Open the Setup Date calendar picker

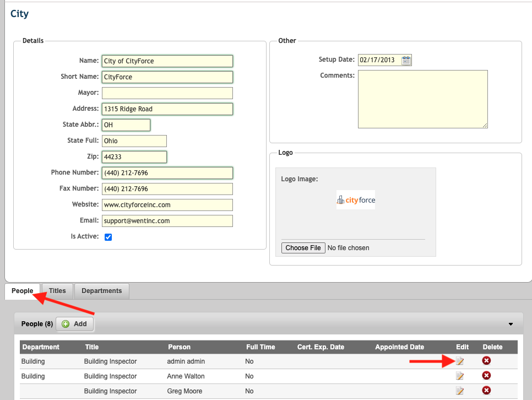[x=406, y=61]
